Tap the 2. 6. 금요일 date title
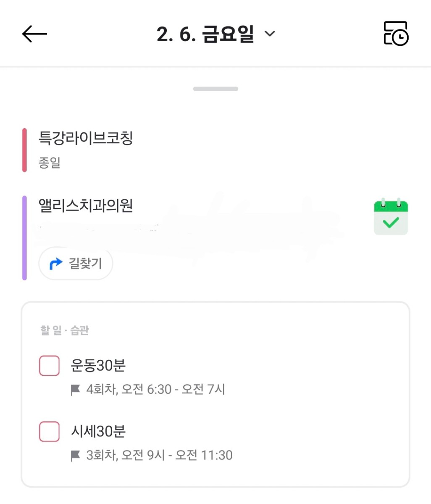Image resolution: width=431 pixels, height=504 pixels. pos(205,34)
